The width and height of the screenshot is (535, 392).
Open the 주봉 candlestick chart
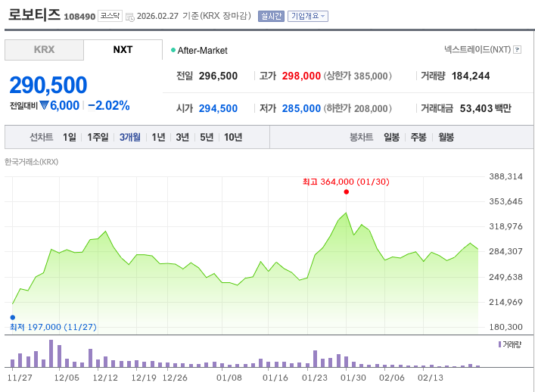pos(418,137)
